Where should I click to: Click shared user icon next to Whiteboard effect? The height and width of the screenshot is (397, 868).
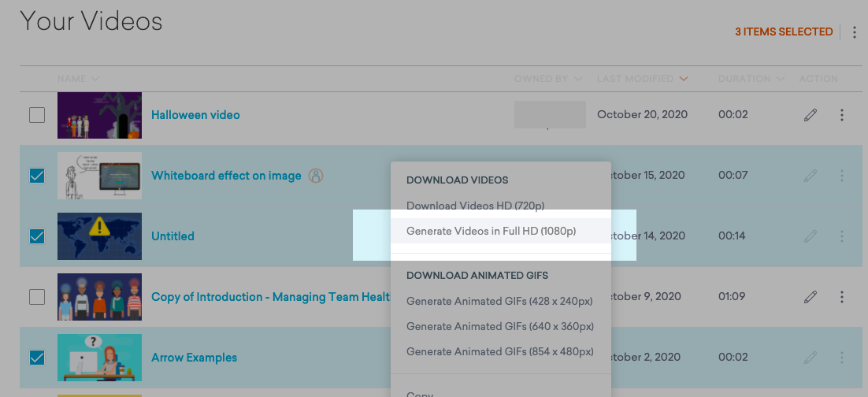pos(316,176)
